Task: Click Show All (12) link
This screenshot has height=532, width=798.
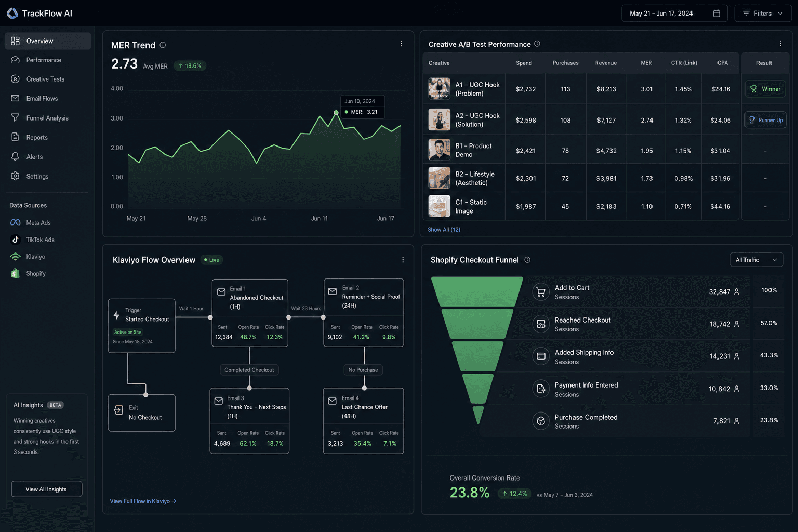Action: pyautogui.click(x=444, y=230)
